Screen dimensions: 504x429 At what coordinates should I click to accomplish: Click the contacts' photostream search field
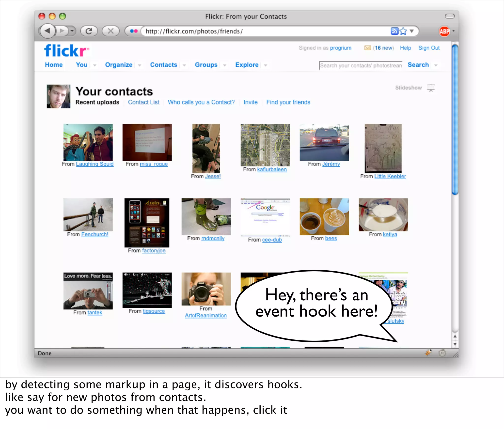[x=361, y=65]
